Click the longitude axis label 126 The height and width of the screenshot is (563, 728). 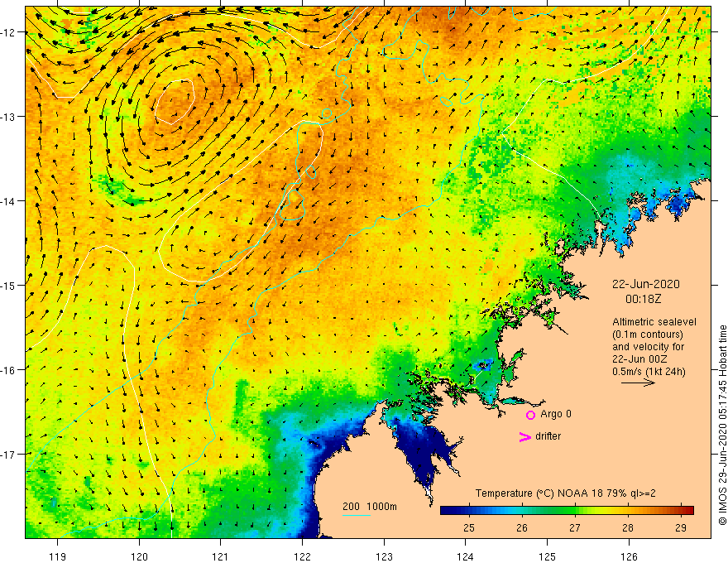tap(629, 556)
